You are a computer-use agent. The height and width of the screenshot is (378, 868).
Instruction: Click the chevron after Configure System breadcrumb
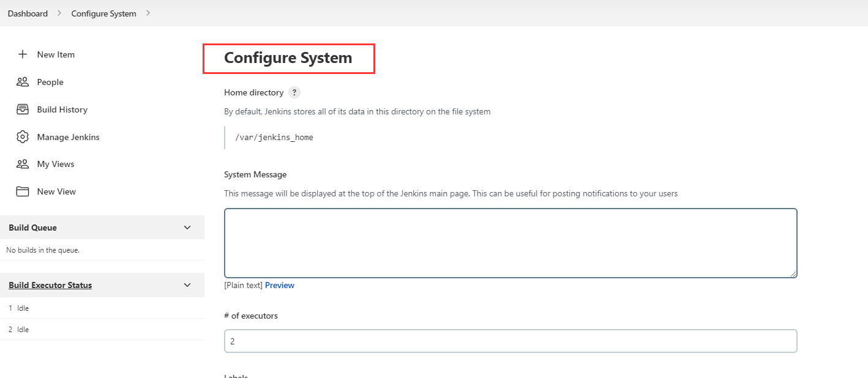point(148,13)
